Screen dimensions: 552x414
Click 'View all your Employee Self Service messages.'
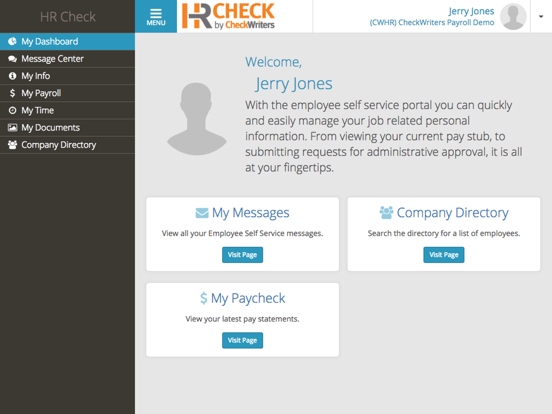(x=242, y=233)
